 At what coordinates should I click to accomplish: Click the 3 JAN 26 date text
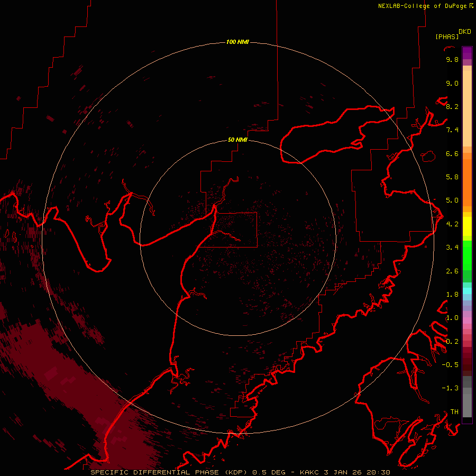pos(342,472)
